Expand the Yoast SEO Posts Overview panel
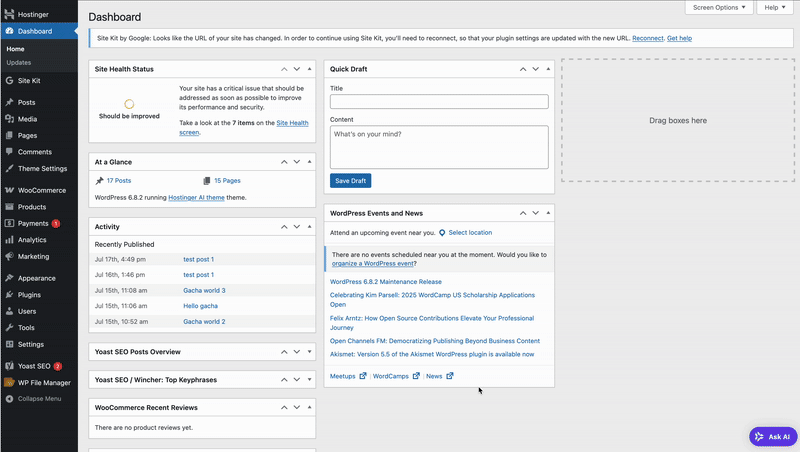Screen dimensions: 800x452 pyautogui.click(x=309, y=351)
